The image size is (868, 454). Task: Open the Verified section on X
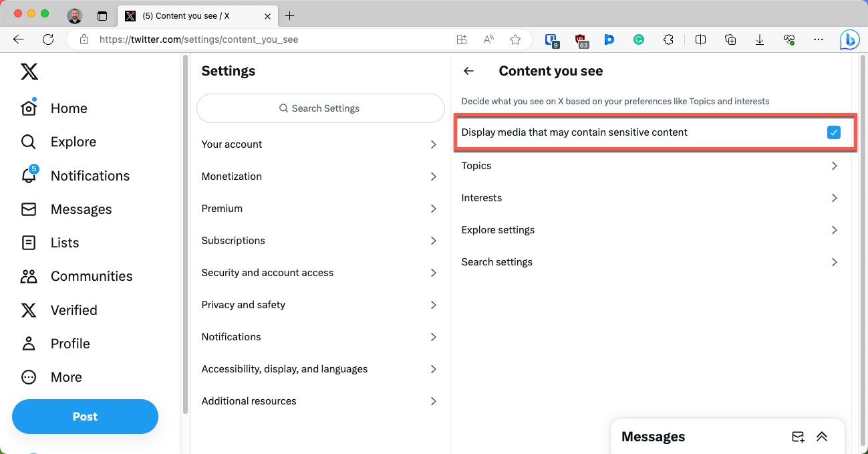pyautogui.click(x=74, y=310)
